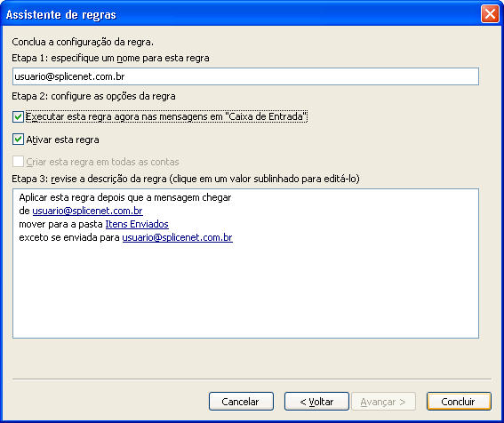Finish the rule with Concluir

click(x=459, y=401)
